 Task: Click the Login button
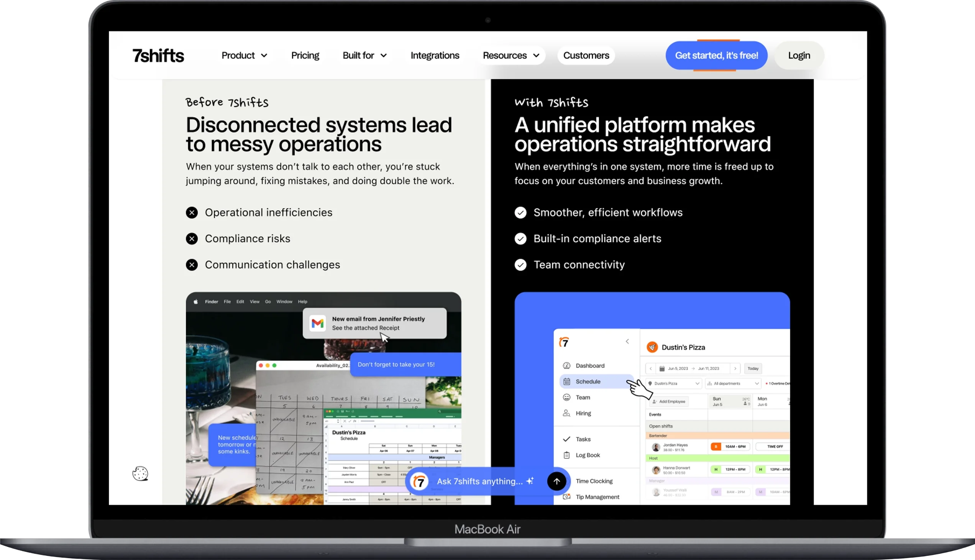pyautogui.click(x=799, y=56)
